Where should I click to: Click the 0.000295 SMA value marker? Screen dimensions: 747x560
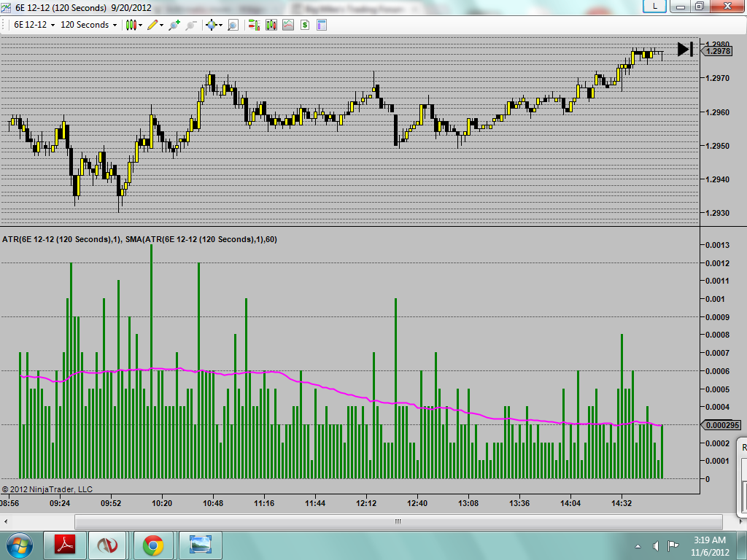point(722,425)
